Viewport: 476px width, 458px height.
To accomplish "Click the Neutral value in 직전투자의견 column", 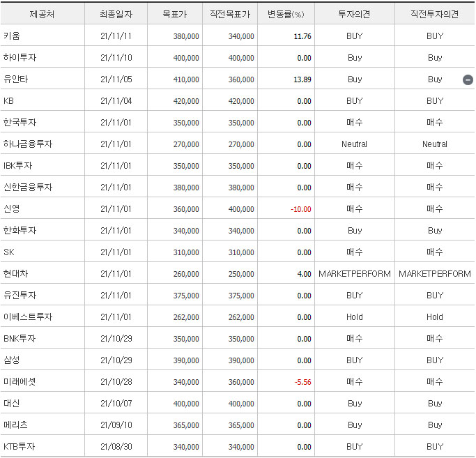I will coord(435,144).
